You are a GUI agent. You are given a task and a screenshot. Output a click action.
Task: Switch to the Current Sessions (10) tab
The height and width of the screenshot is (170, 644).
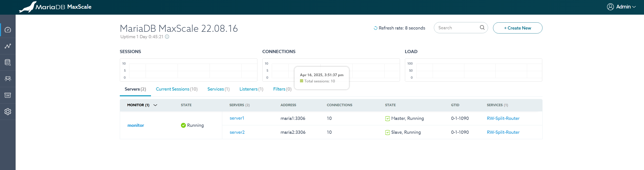click(x=177, y=89)
